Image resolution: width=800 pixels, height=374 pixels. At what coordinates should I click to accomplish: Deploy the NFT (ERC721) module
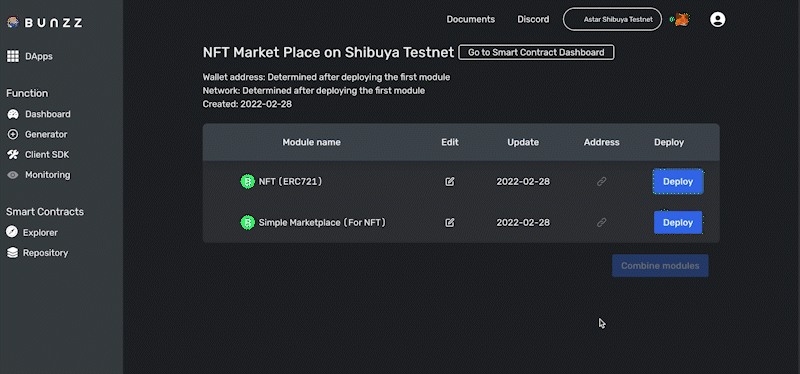(x=678, y=182)
